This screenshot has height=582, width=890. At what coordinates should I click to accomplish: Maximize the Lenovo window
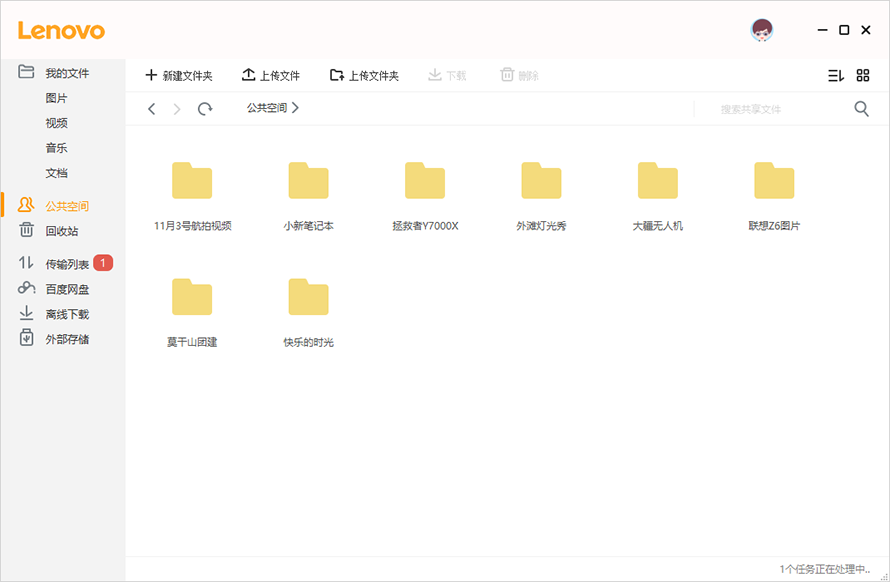point(844,30)
